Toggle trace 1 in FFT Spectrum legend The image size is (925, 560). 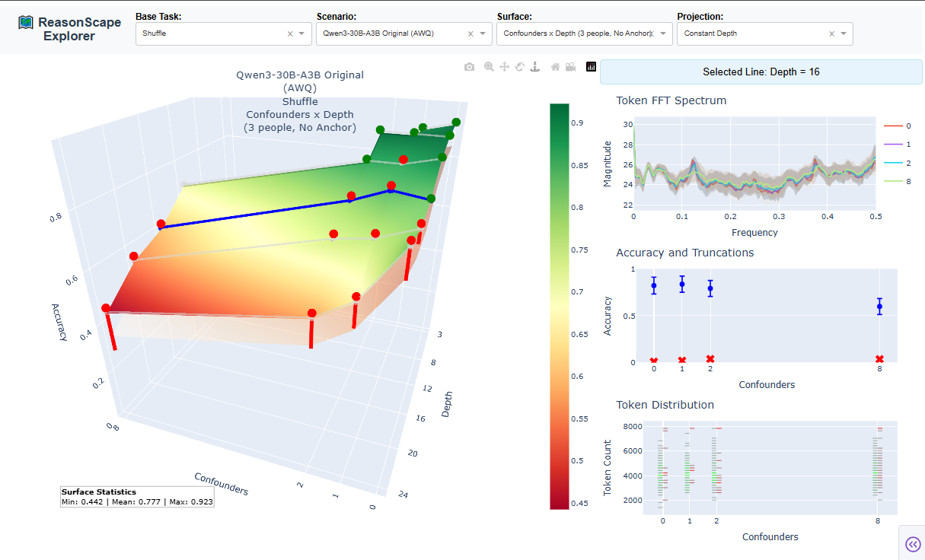898,145
